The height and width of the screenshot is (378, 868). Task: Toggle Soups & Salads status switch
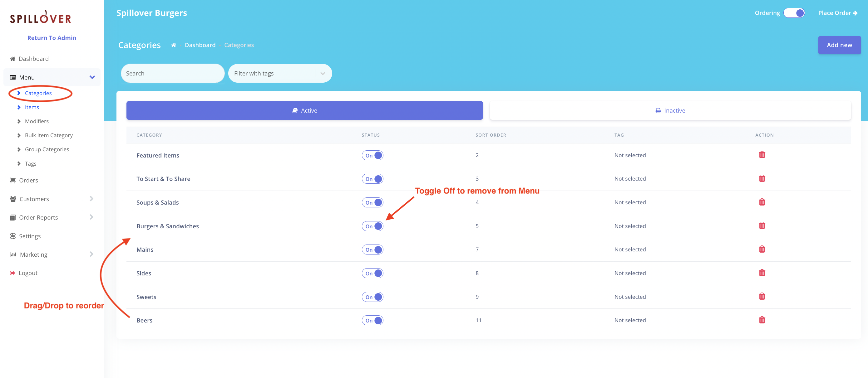pos(372,202)
